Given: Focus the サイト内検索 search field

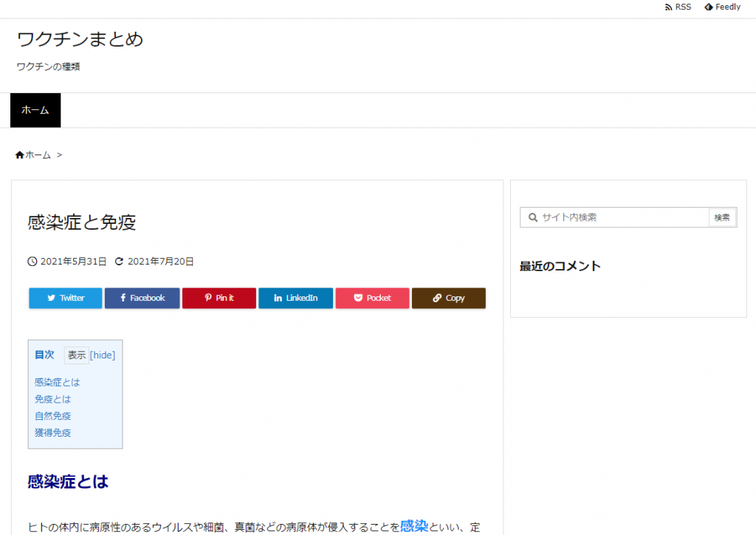Looking at the screenshot, I should [620, 217].
